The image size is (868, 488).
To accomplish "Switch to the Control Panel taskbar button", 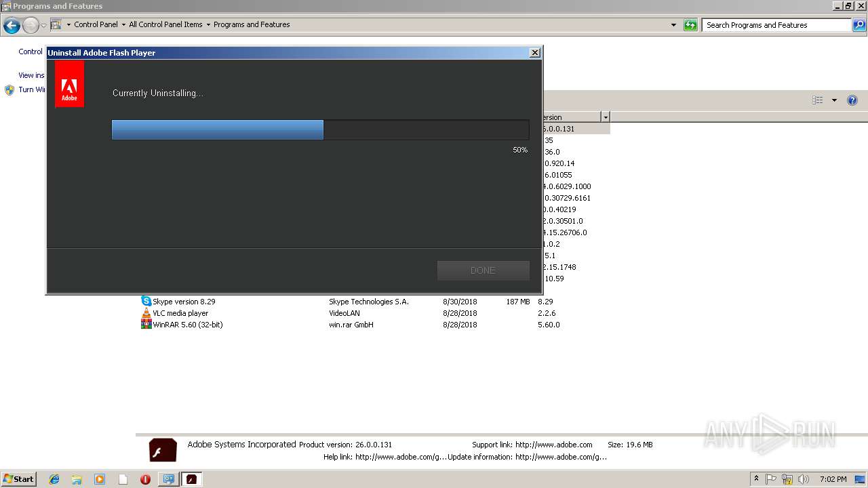I will coord(168,479).
